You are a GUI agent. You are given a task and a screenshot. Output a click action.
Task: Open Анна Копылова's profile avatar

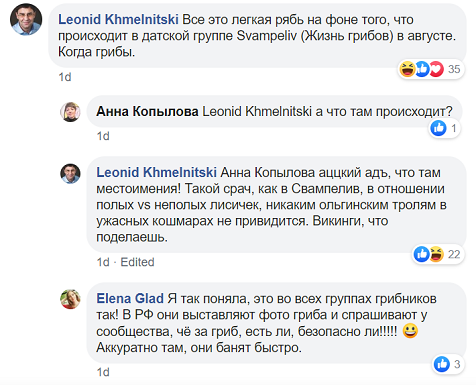point(70,112)
